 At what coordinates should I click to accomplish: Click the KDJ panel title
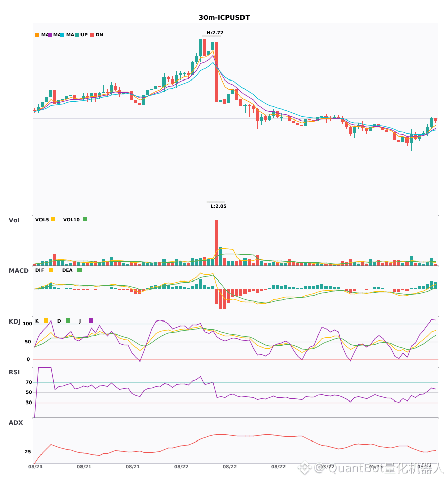(x=14, y=322)
